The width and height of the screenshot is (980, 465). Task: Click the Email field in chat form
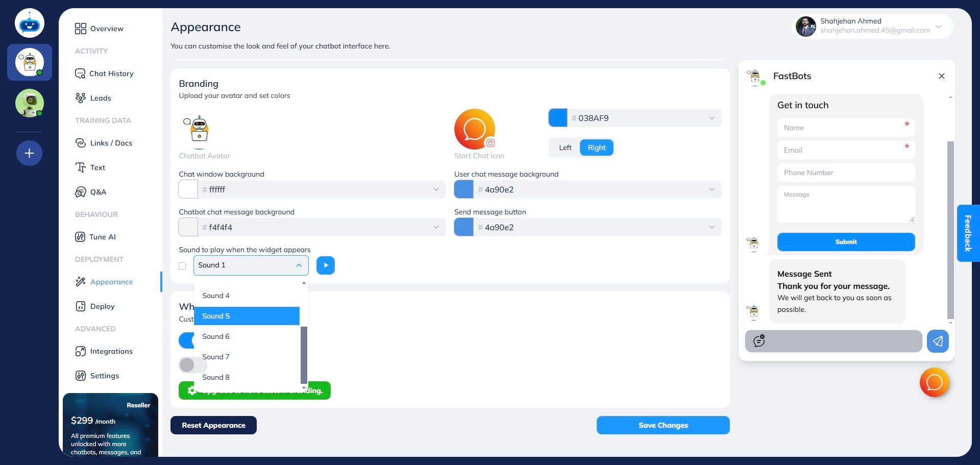[x=846, y=150]
